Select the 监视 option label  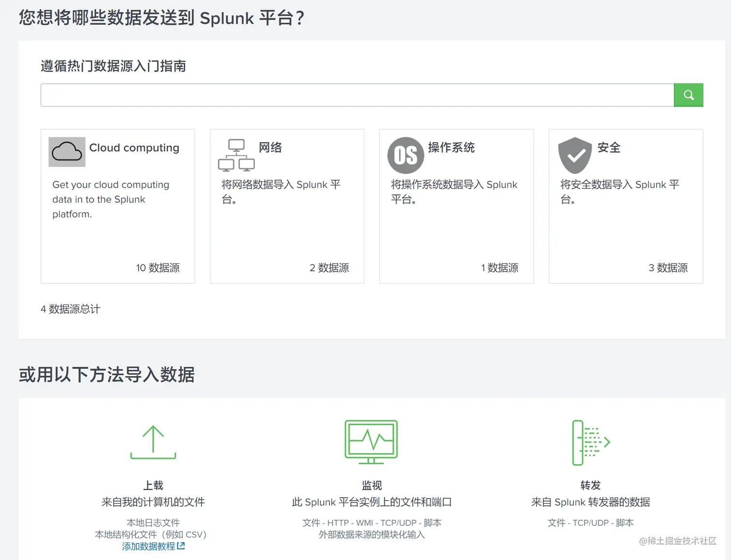pyautogui.click(x=372, y=485)
